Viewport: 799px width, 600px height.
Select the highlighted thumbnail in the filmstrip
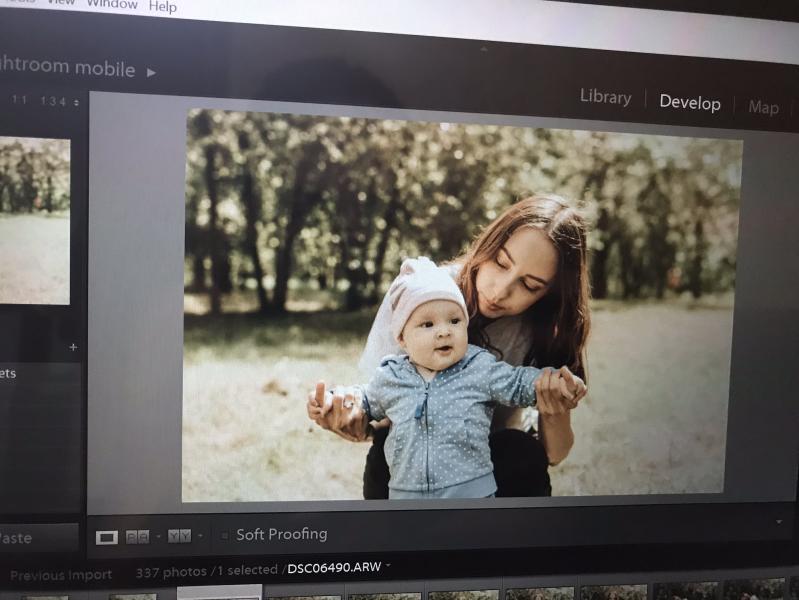click(x=219, y=592)
